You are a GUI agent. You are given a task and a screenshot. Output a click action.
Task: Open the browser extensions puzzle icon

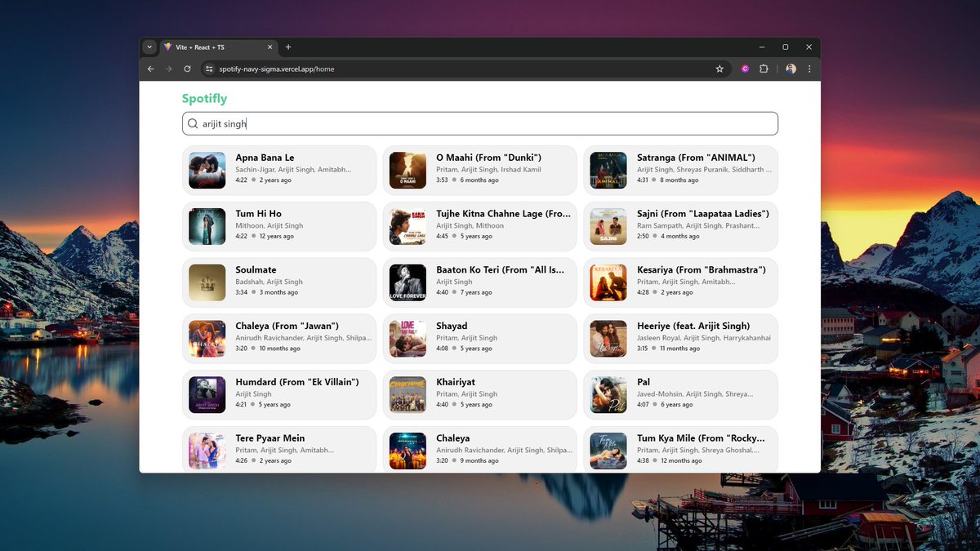click(x=764, y=69)
